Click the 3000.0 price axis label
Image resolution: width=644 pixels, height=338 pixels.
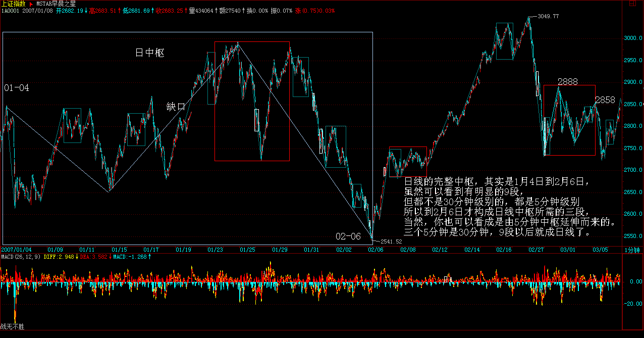point(633,38)
